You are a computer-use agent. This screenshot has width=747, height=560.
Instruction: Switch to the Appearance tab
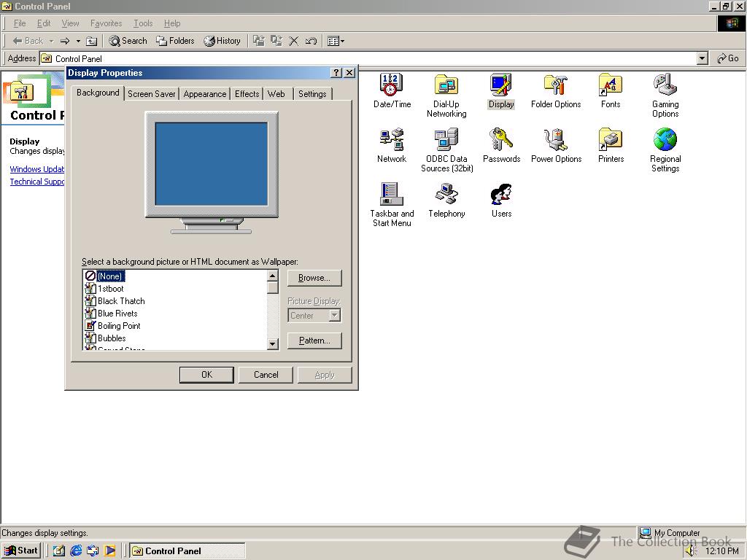click(205, 94)
